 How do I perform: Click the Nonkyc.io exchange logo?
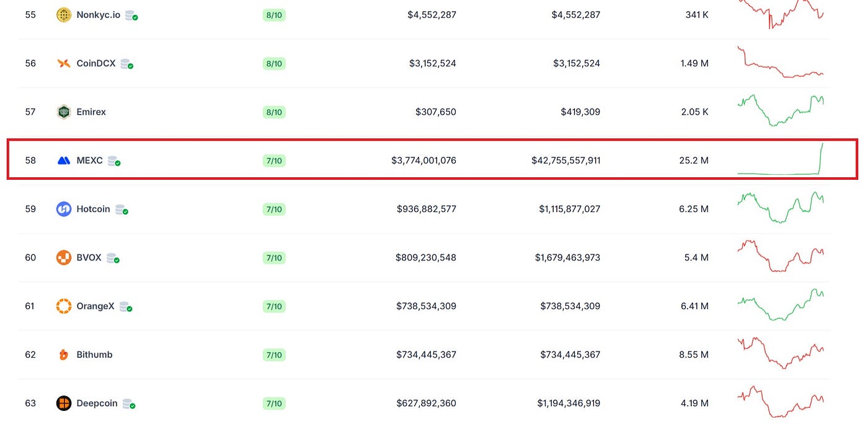click(x=63, y=14)
